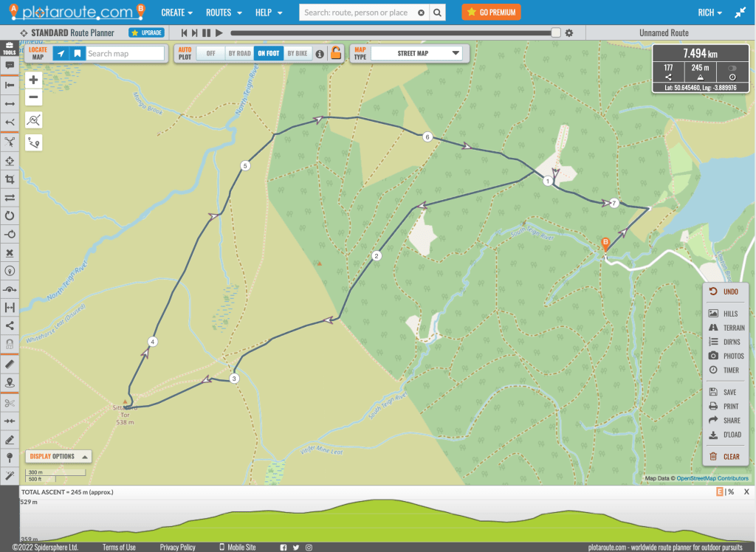
Task: Click the zoom in plus button
Action: point(34,80)
